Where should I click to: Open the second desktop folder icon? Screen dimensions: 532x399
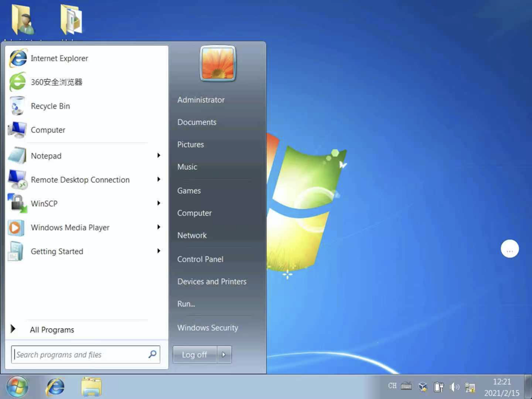71,20
